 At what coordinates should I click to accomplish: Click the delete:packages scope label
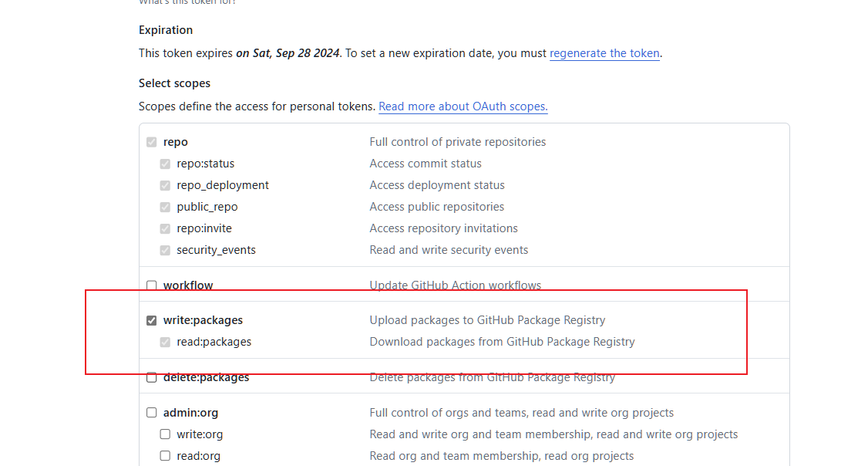coord(206,377)
